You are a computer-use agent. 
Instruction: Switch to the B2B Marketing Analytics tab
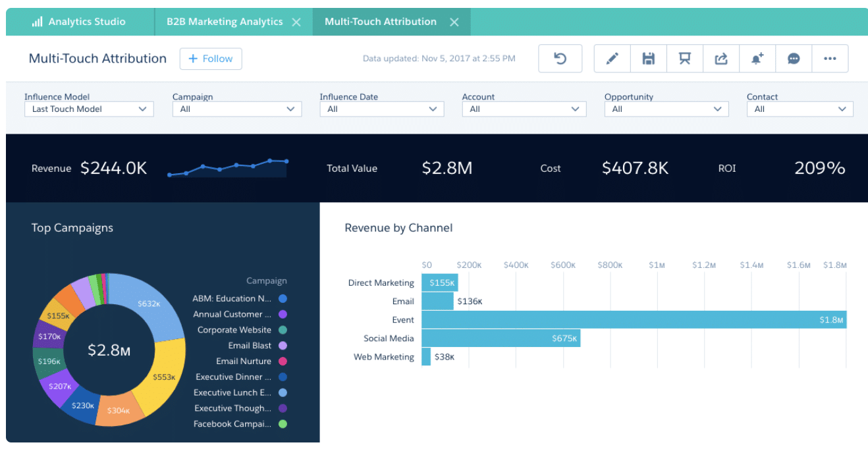tap(224, 21)
